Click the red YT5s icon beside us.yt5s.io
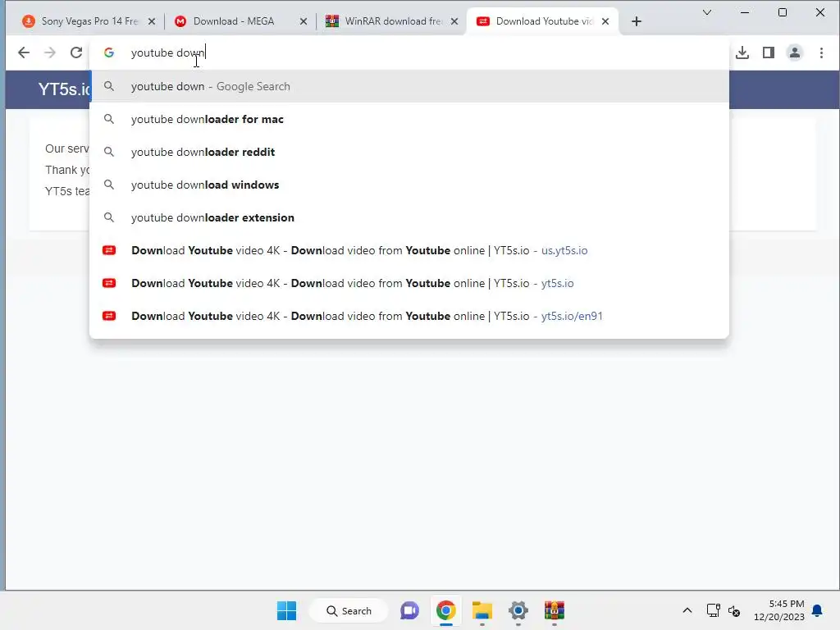The height and width of the screenshot is (630, 840). click(109, 250)
